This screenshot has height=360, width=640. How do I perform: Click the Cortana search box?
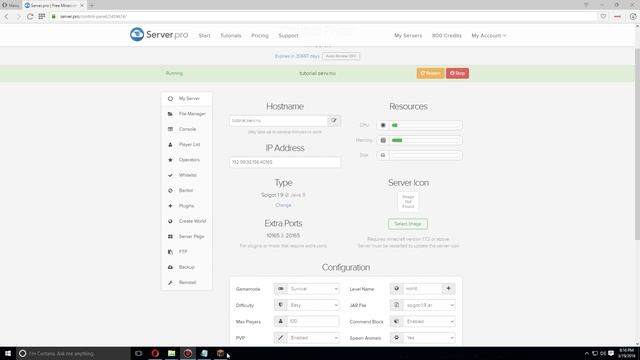[x=73, y=353]
